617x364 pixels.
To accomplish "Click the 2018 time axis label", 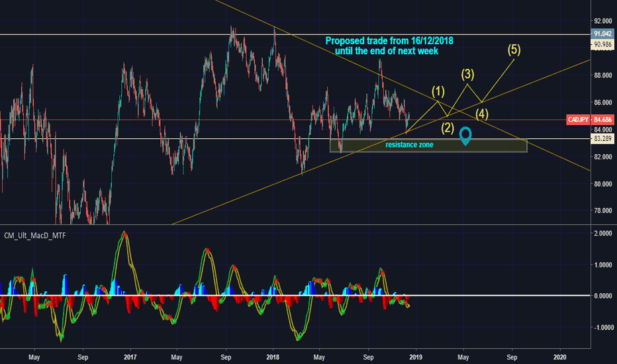I will coord(273,357).
